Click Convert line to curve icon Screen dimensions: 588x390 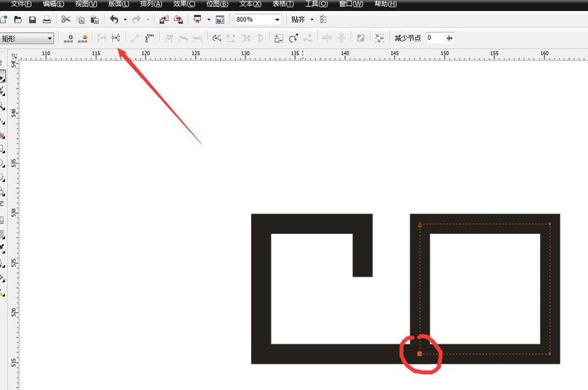tap(150, 38)
